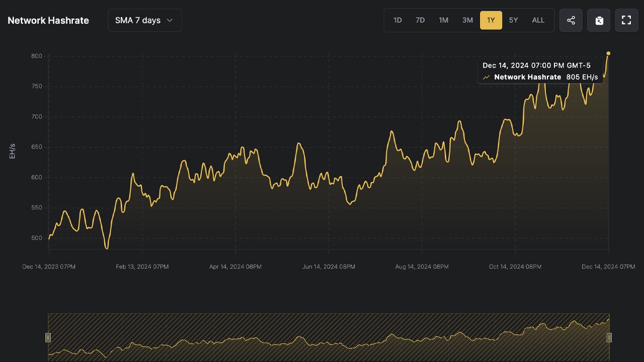Image resolution: width=644 pixels, height=362 pixels.
Task: Switch to the 7D time range
Action: (x=420, y=20)
